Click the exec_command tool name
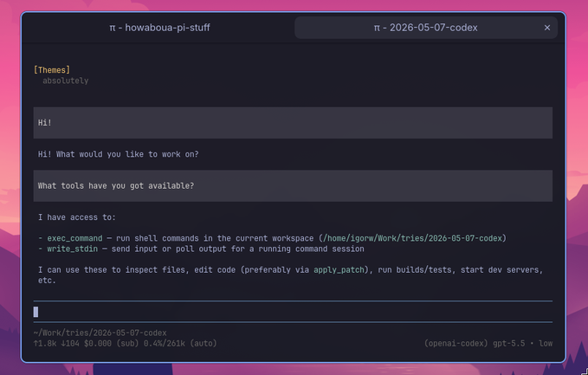 click(74, 238)
